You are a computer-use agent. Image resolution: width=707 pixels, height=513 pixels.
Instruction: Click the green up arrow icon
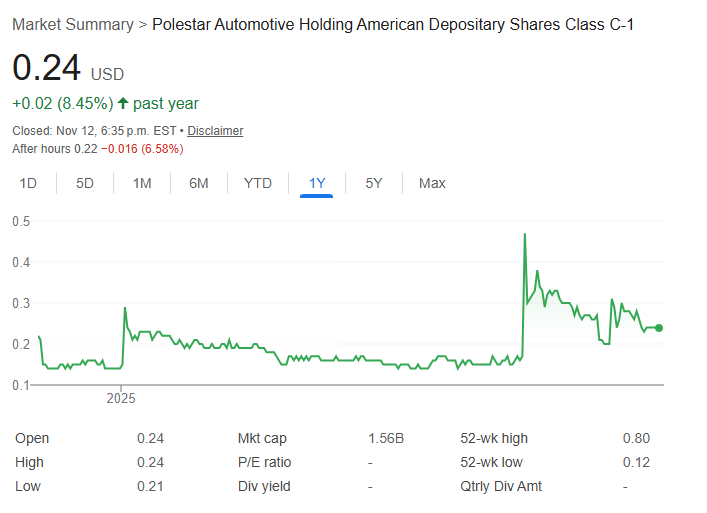[x=123, y=103]
